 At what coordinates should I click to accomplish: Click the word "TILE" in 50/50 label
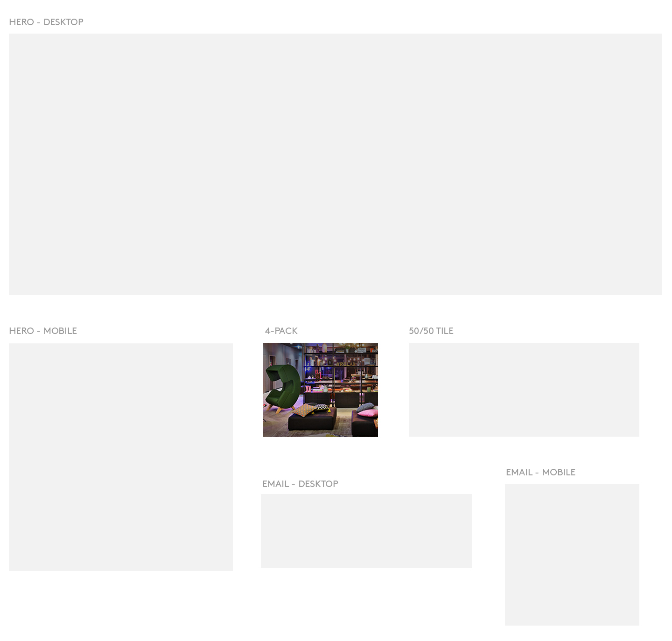point(444,331)
